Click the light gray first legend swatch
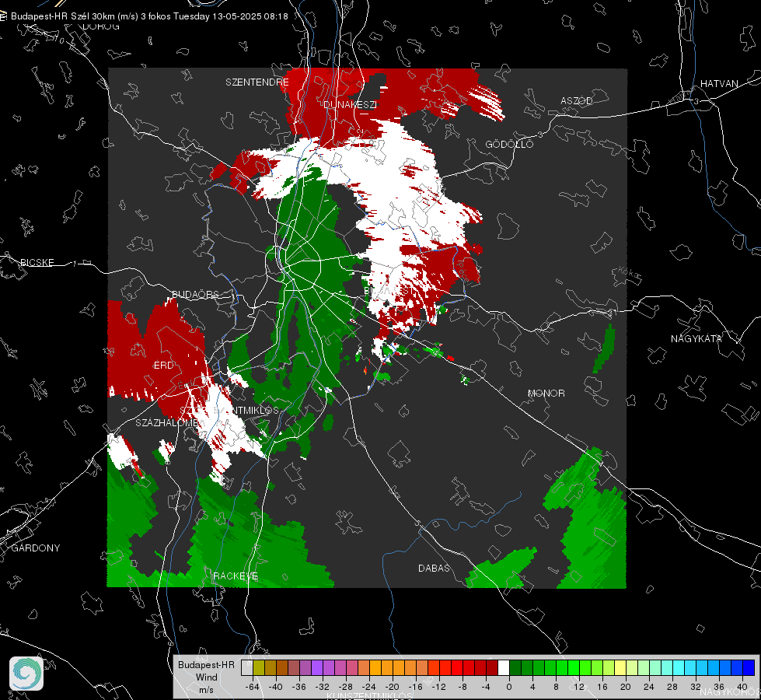 pos(247,667)
